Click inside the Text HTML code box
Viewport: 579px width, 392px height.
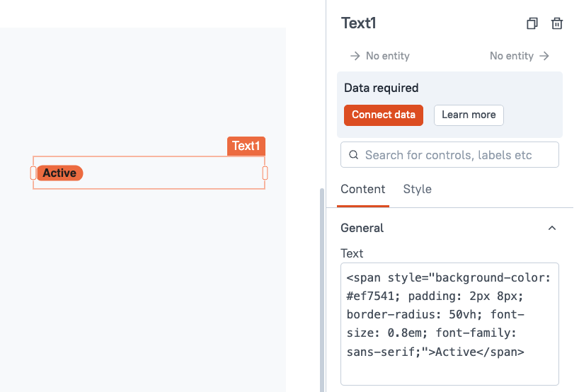[x=449, y=324]
